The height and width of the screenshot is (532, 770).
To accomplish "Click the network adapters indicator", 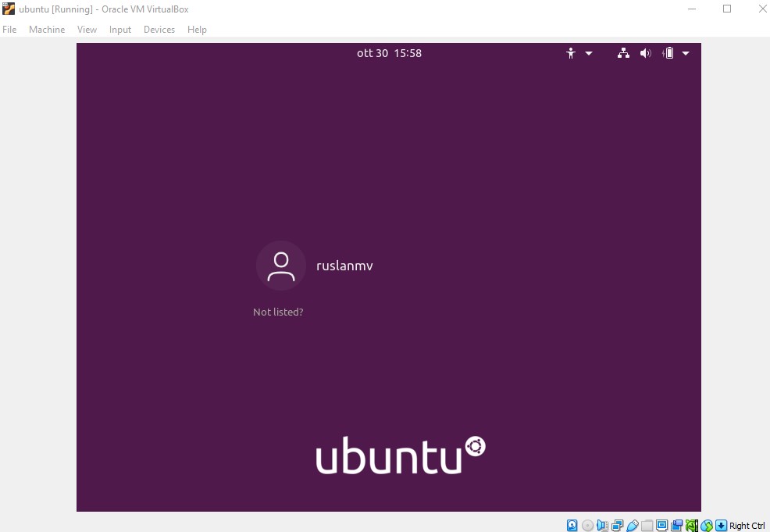I will [x=617, y=526].
